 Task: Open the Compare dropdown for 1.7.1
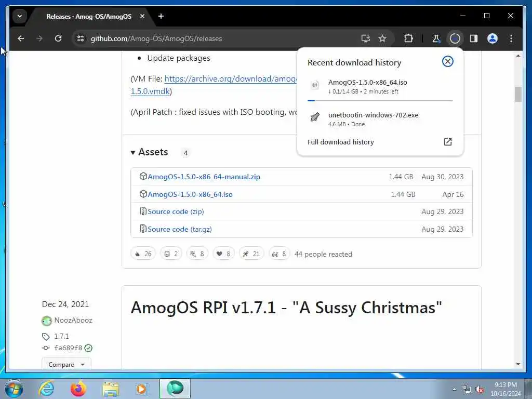(66, 364)
